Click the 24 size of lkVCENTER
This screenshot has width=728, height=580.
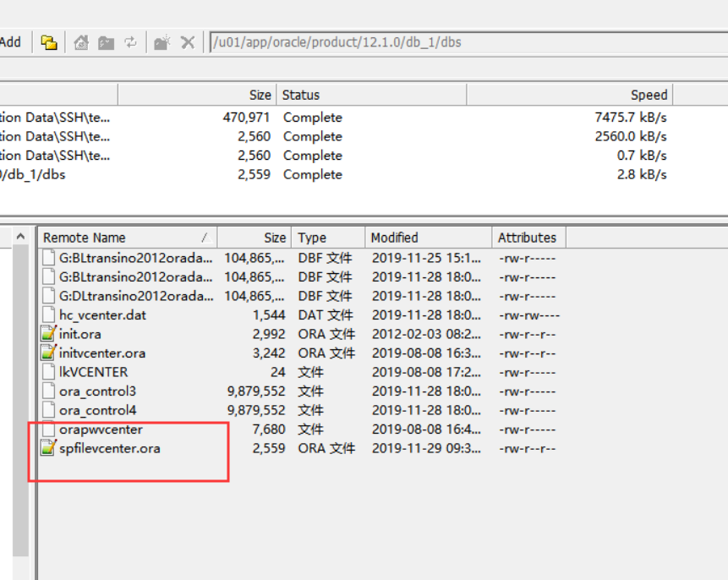point(277,372)
